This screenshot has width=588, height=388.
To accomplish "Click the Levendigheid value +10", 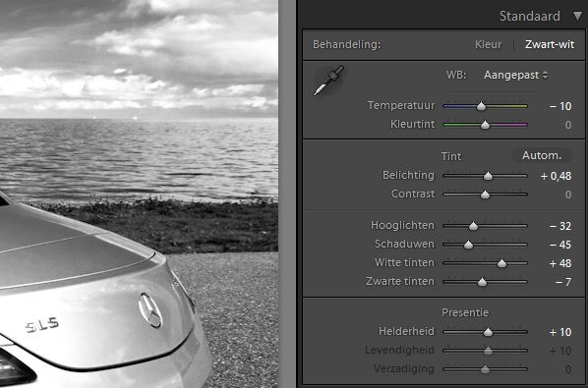I will (x=560, y=351).
